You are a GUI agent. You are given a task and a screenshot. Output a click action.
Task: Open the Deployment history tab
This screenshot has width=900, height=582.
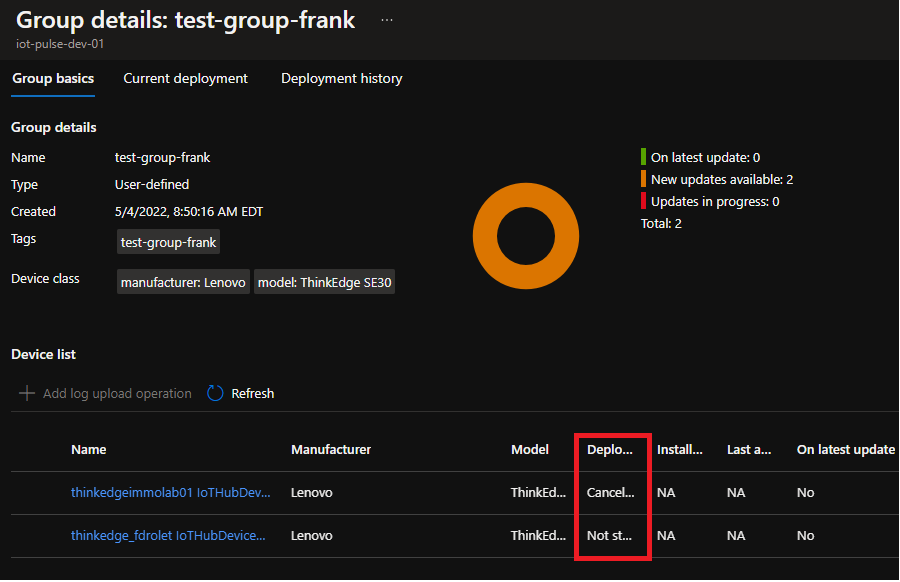tap(341, 78)
